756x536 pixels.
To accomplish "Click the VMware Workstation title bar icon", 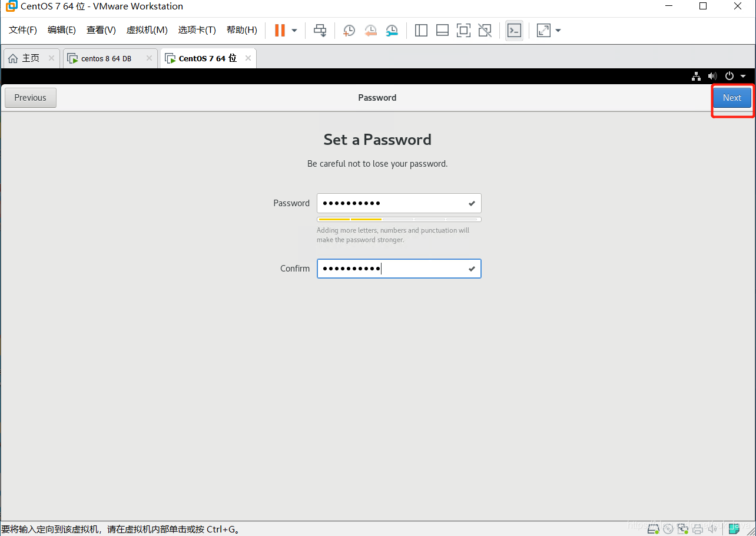I will pos(11,6).
